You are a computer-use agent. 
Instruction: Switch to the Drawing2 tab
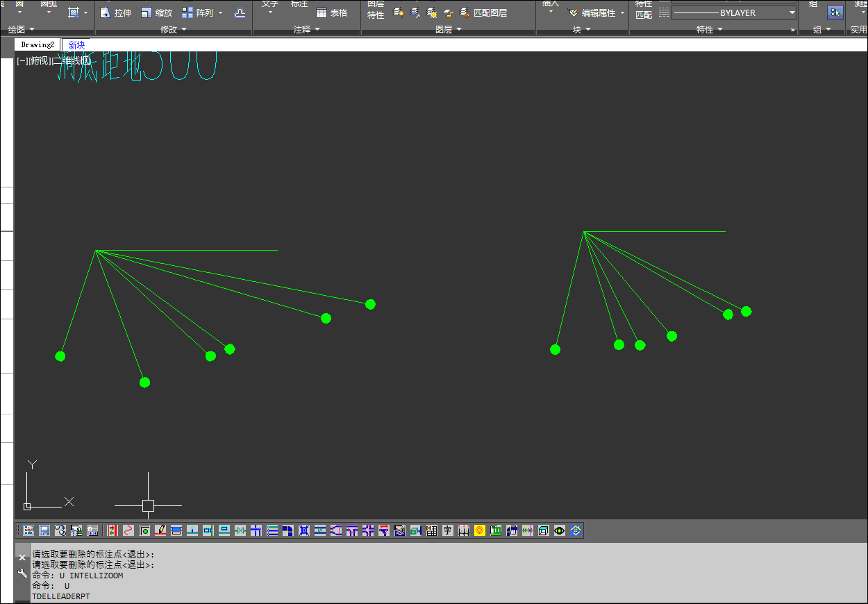(x=37, y=44)
